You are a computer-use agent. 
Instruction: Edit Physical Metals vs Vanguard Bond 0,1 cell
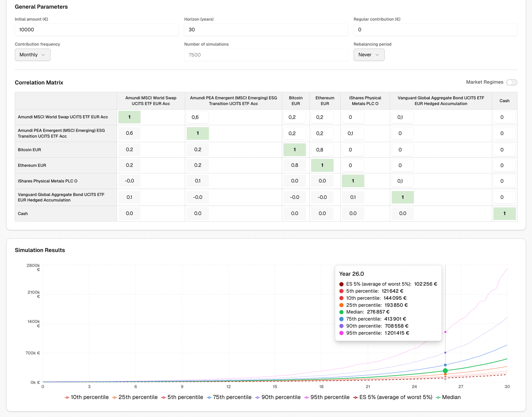(x=402, y=181)
